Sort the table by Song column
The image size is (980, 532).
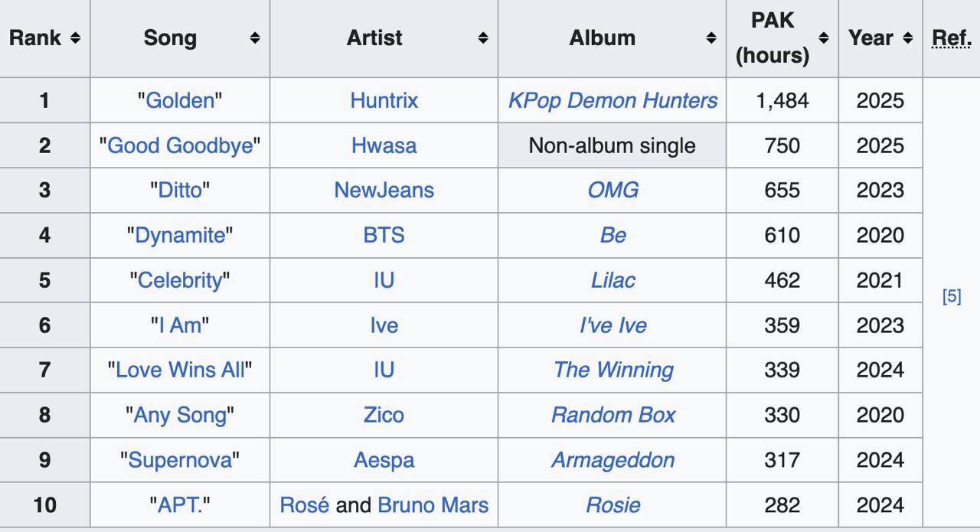coord(256,38)
